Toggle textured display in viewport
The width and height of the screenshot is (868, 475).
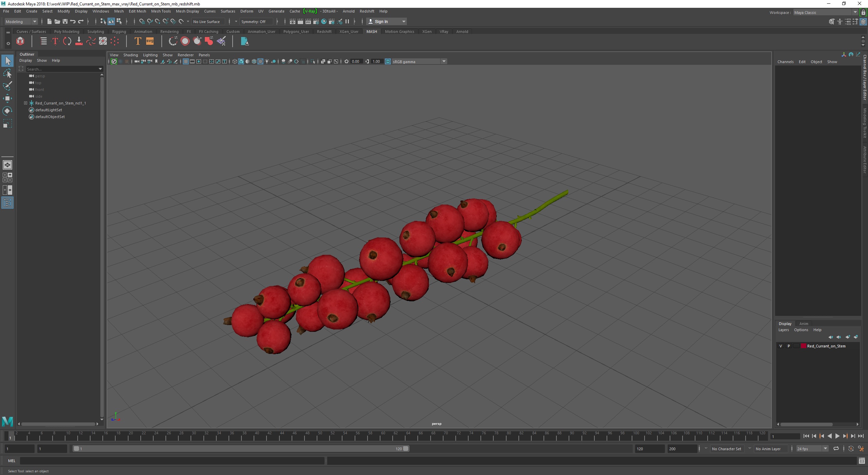tap(260, 61)
